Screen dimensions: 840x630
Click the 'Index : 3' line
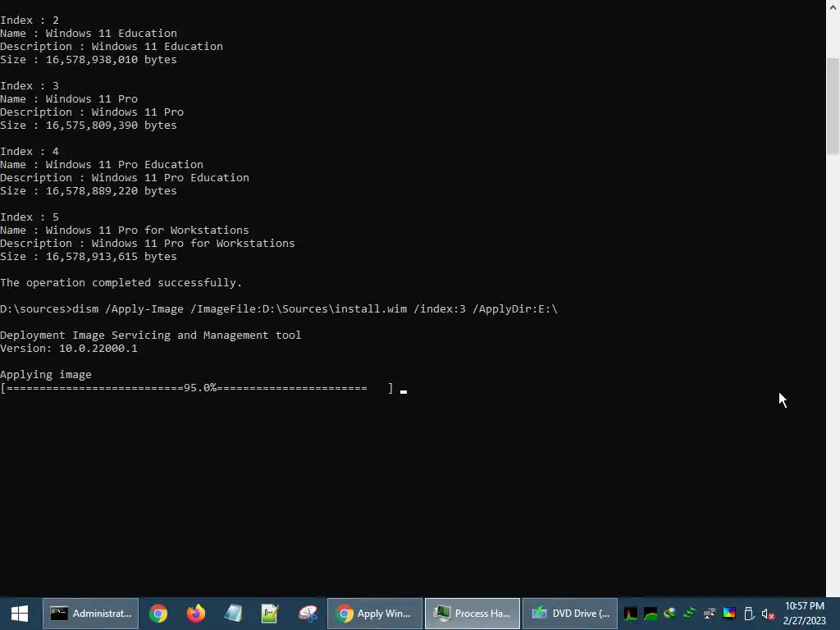pos(30,85)
